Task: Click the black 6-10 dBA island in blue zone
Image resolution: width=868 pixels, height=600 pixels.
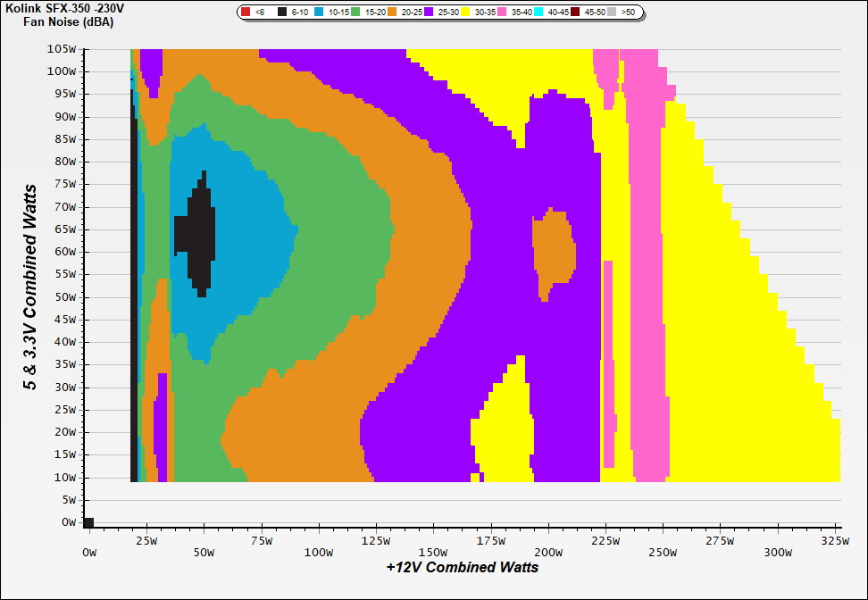Action: coord(198,237)
